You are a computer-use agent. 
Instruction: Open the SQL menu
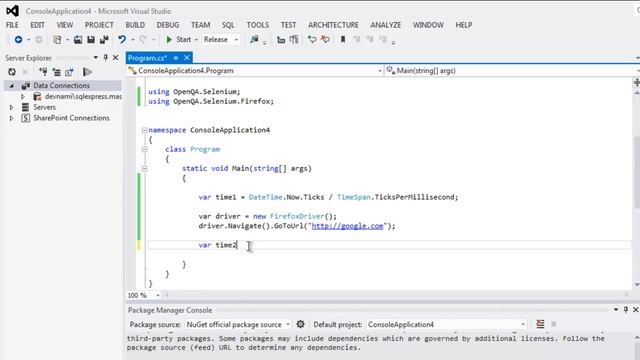(x=228, y=25)
